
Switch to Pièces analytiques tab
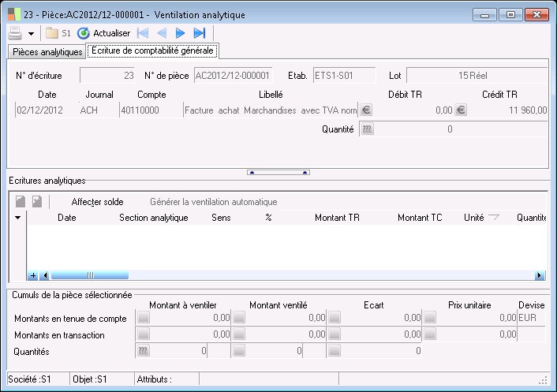click(x=47, y=52)
